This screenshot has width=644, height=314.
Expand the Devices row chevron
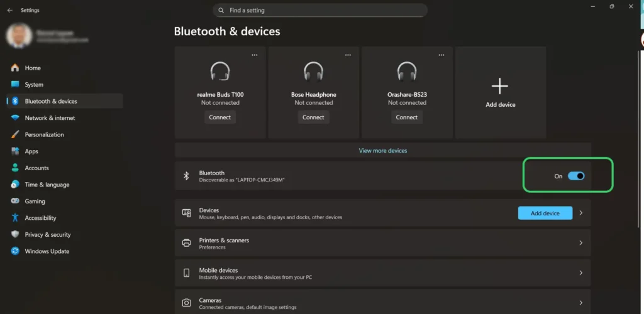(580, 213)
